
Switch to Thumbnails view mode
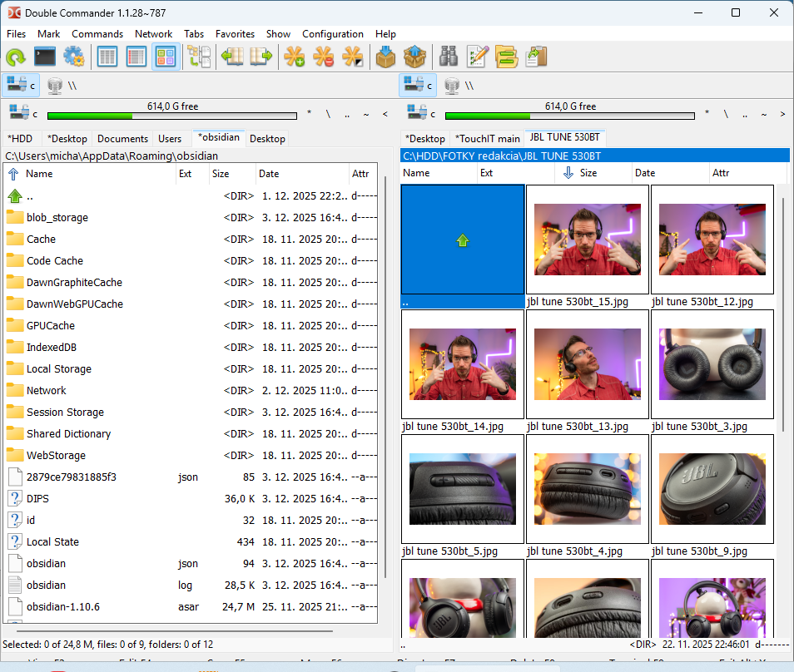[166, 57]
